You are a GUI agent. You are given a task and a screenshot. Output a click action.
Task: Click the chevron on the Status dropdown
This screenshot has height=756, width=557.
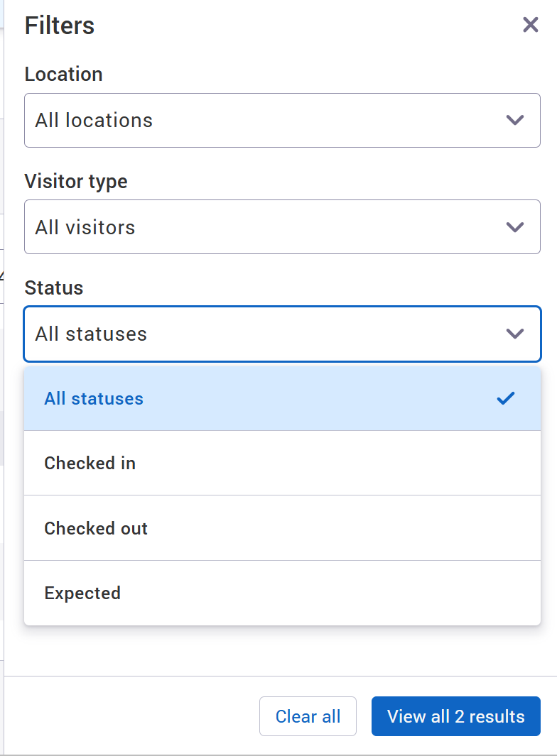click(x=514, y=334)
